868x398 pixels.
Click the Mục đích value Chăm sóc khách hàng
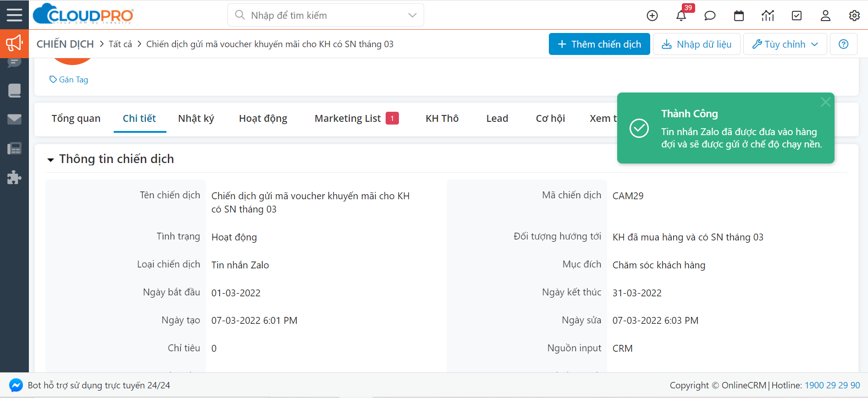click(x=659, y=265)
